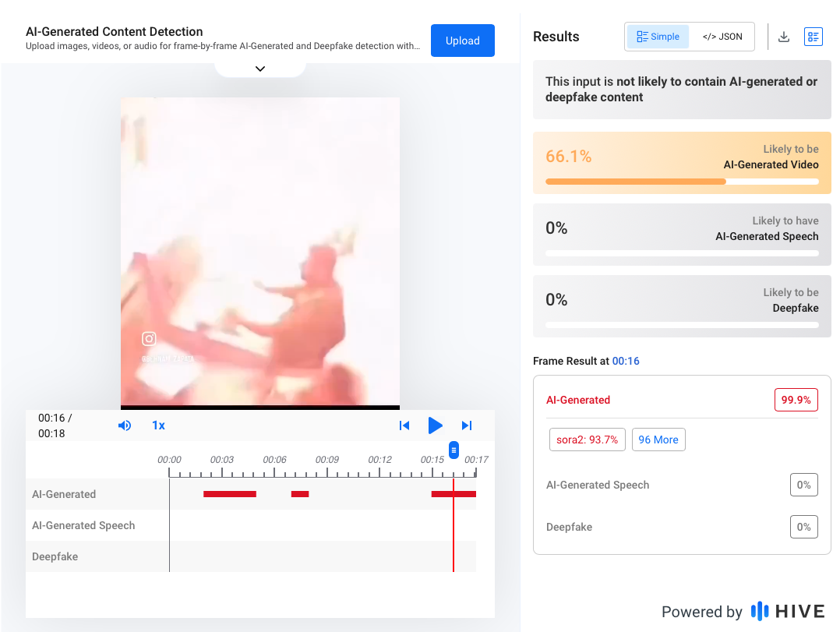Click the first red AI-Generated timeline segment
Viewport: 840px width, 632px height.
click(x=229, y=494)
